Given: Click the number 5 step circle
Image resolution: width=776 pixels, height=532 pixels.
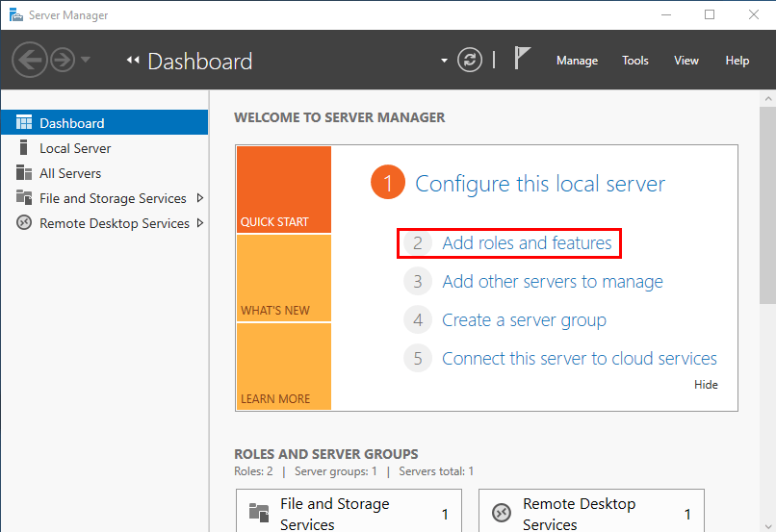Looking at the screenshot, I should pos(418,359).
